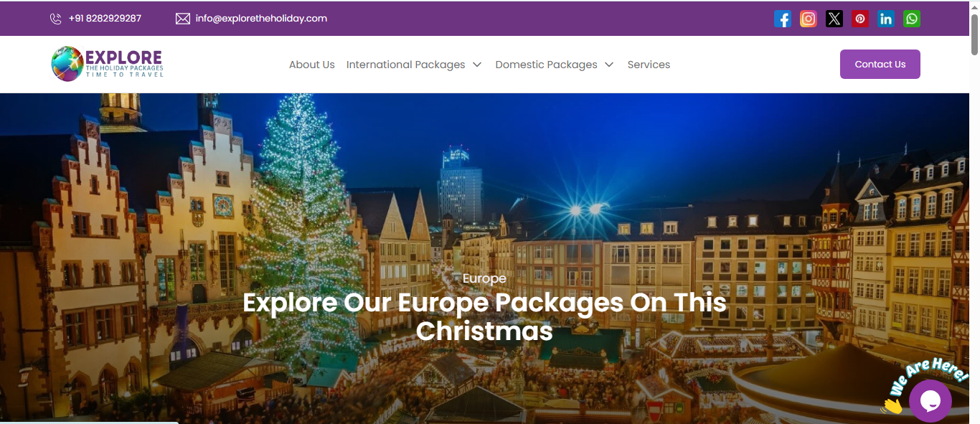The height and width of the screenshot is (424, 980).
Task: Go to About Us page
Action: [312, 65]
